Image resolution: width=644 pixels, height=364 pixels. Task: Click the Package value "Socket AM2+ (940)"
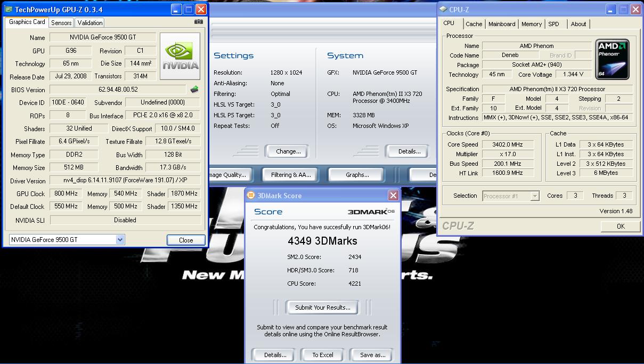tap(536, 65)
